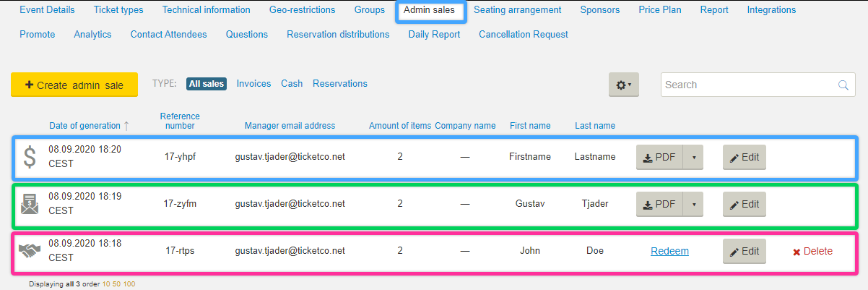The width and height of the screenshot is (868, 290).
Task: Open the Ticket types tab
Action: click(118, 10)
